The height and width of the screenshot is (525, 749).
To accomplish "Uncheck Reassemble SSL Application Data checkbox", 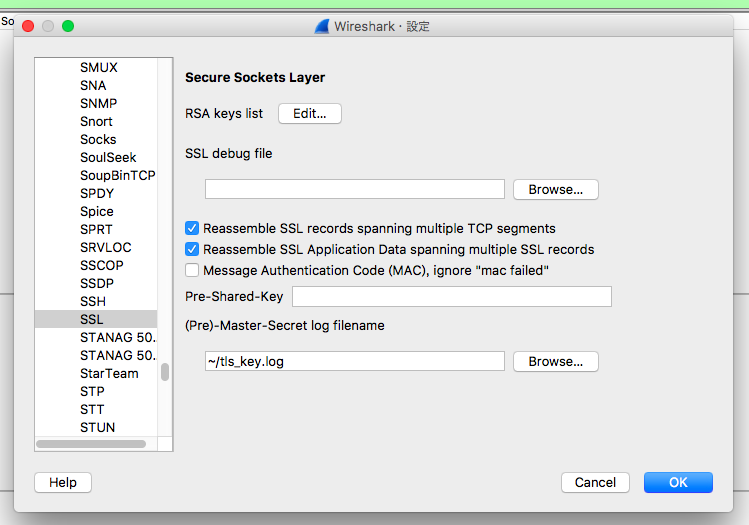I will point(192,249).
